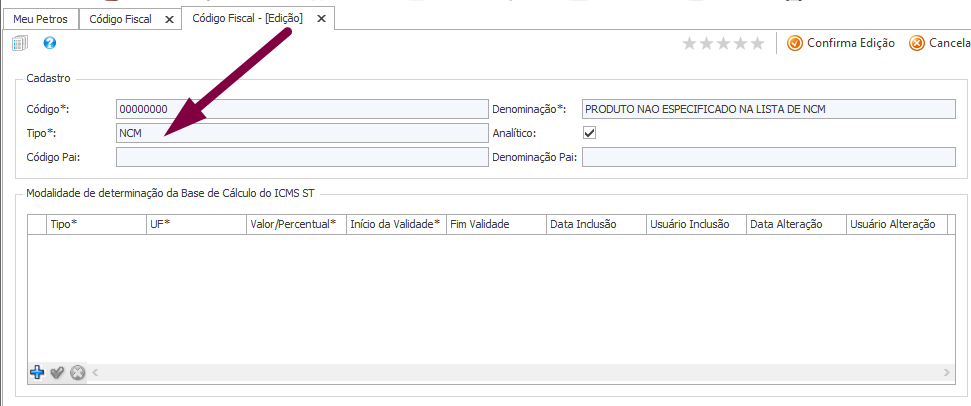971x406 pixels.
Task: Click the Tipo field showing NCM
Action: [x=302, y=133]
